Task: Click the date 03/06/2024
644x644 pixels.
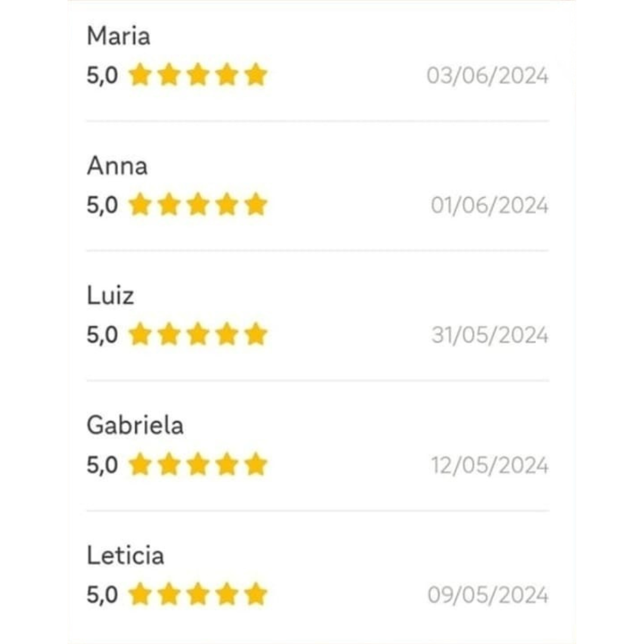Action: 487,77
